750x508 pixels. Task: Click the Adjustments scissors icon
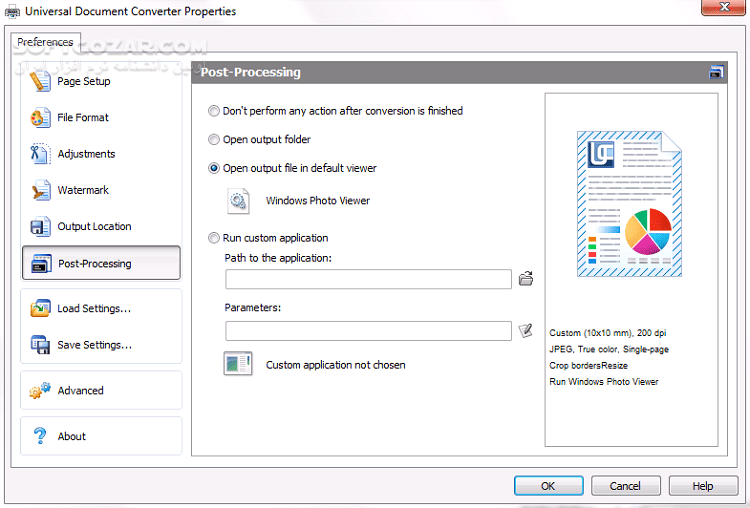click(40, 154)
